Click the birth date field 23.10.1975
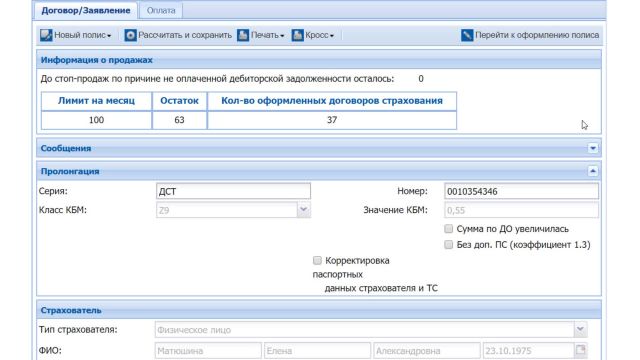 coord(529,350)
